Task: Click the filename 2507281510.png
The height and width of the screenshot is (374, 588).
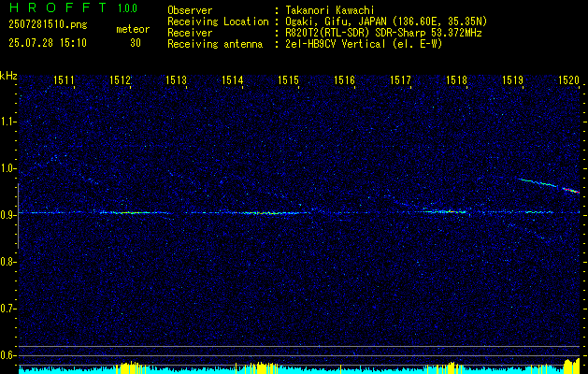Action: coord(48,25)
